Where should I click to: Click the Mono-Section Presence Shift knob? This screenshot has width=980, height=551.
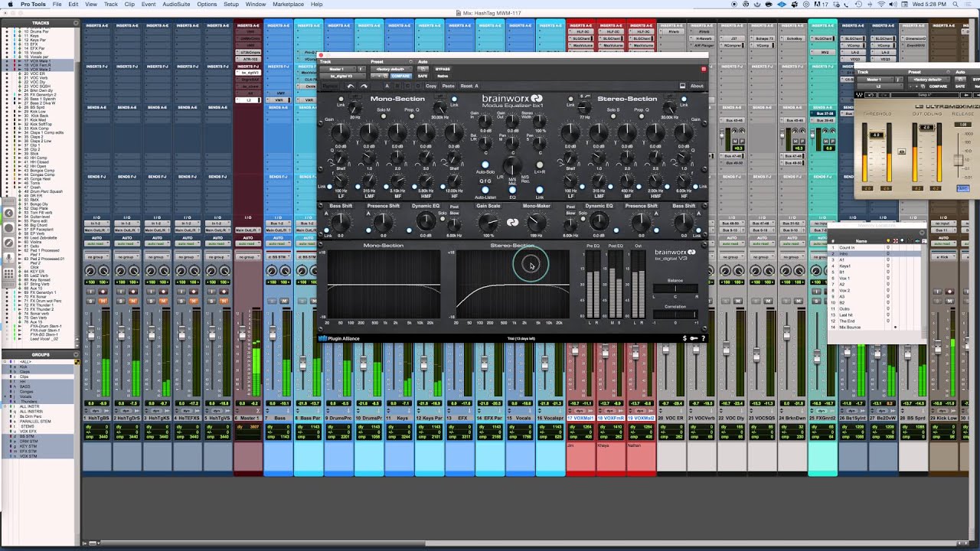(384, 222)
